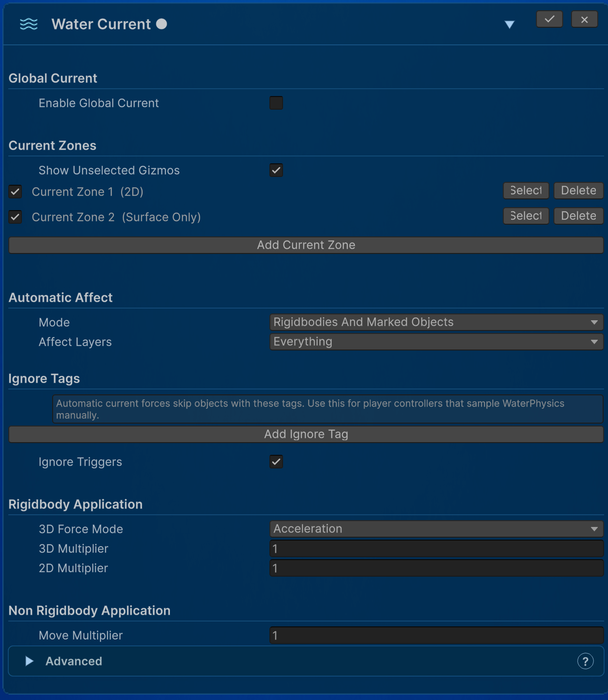The width and height of the screenshot is (608, 700).
Task: Delete Current Zone 1
Action: pos(579,191)
